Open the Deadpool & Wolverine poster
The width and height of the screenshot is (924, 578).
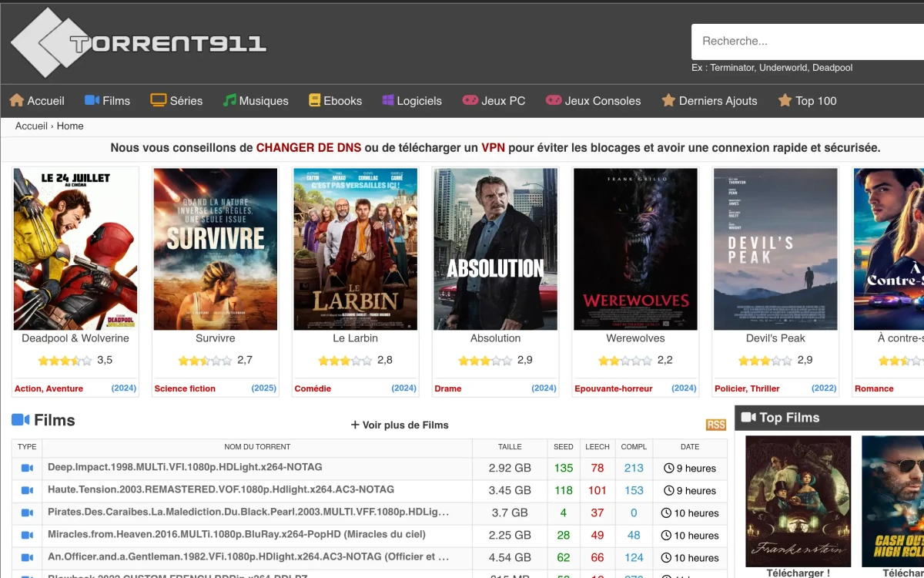point(75,249)
